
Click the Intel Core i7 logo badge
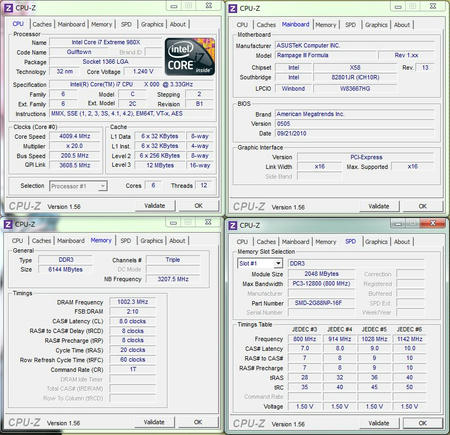tap(190, 56)
